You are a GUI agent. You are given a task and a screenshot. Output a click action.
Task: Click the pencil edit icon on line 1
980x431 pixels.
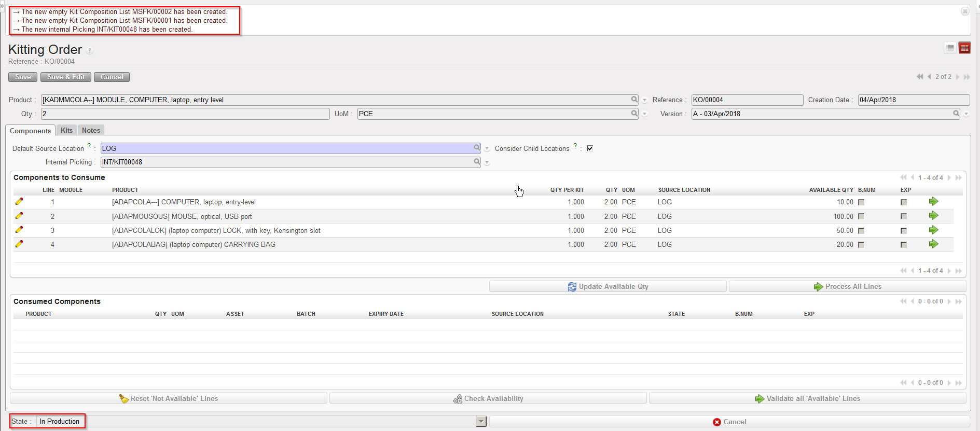19,202
